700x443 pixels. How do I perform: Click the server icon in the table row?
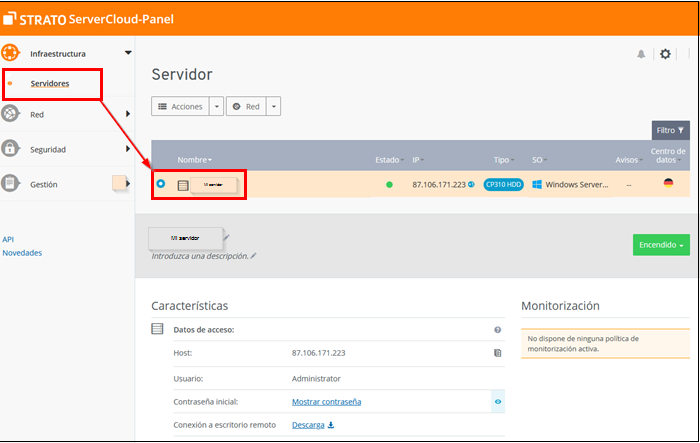(x=183, y=185)
